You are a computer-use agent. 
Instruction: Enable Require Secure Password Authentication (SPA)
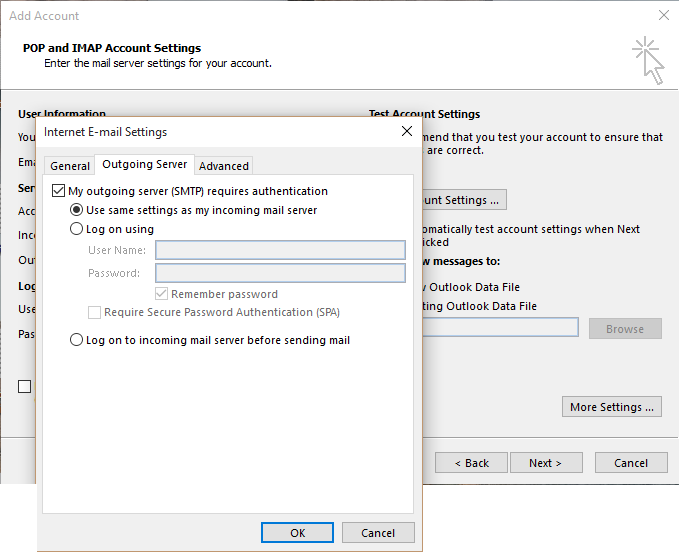pos(95,312)
